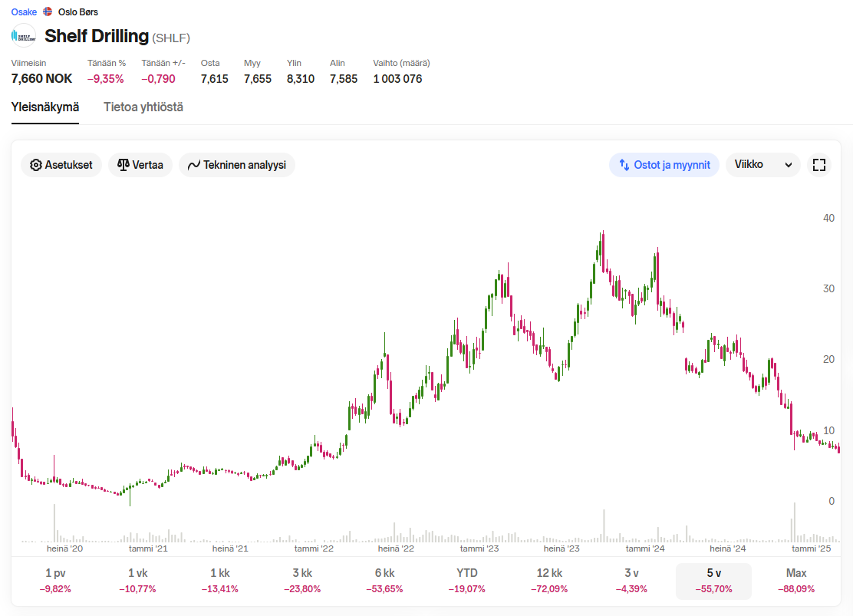This screenshot has height=616, width=853.
Task: Select the 5 v period
Action: click(713, 581)
